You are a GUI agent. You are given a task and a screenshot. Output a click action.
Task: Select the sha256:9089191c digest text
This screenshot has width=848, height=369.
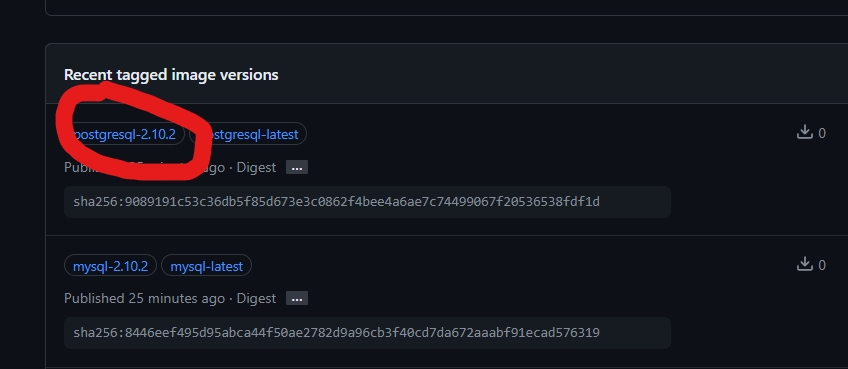click(x=336, y=202)
